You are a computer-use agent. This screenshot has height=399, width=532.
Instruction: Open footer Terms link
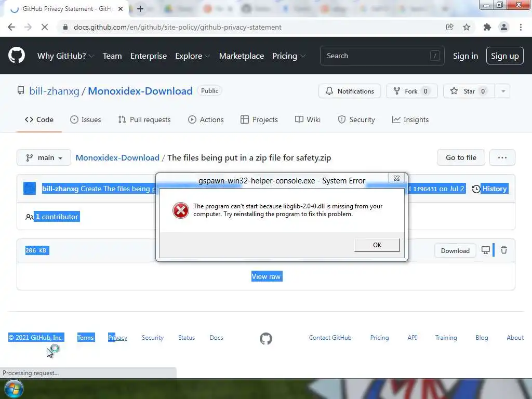coord(86,338)
